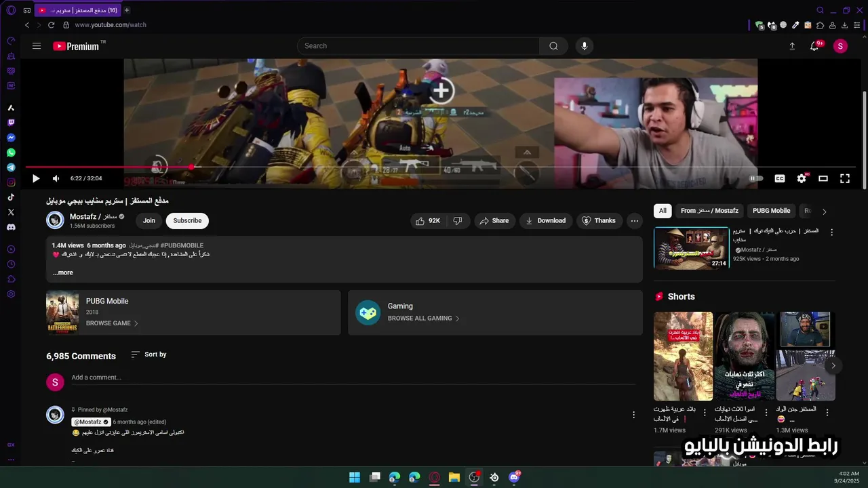This screenshot has height=488, width=868.
Task: Open YouTube notifications bell
Action: pyautogui.click(x=814, y=46)
